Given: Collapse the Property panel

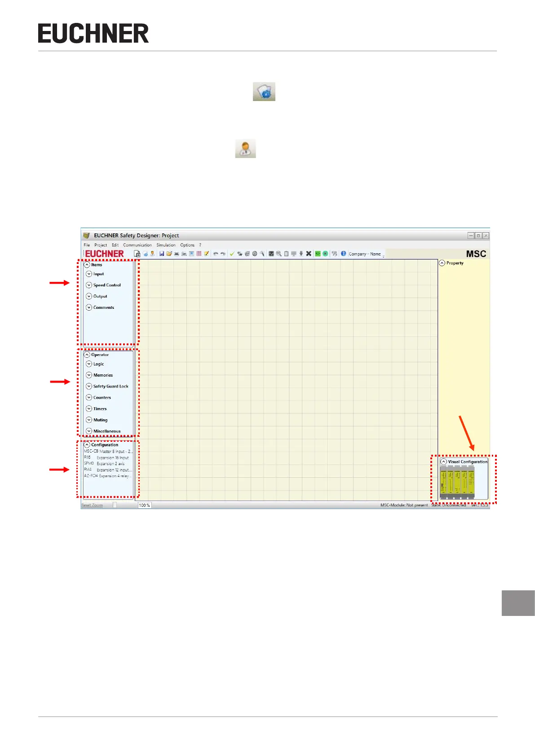Looking at the screenshot, I should coord(442,263).
